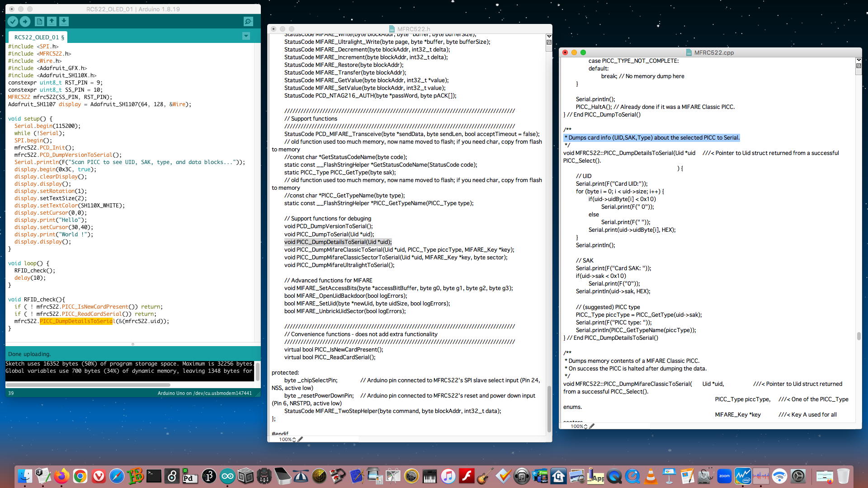
Task: Open the tab options dropdown arrow
Action: coord(246,36)
